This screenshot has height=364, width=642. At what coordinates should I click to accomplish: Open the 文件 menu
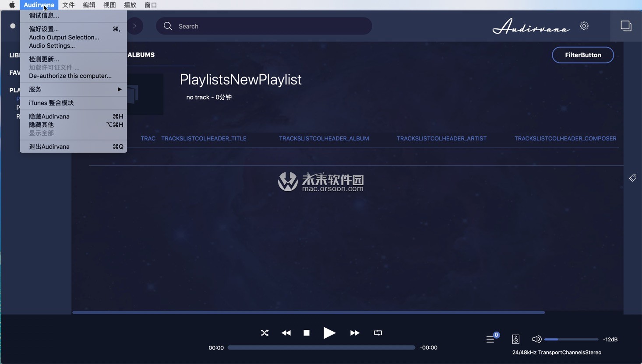68,5
